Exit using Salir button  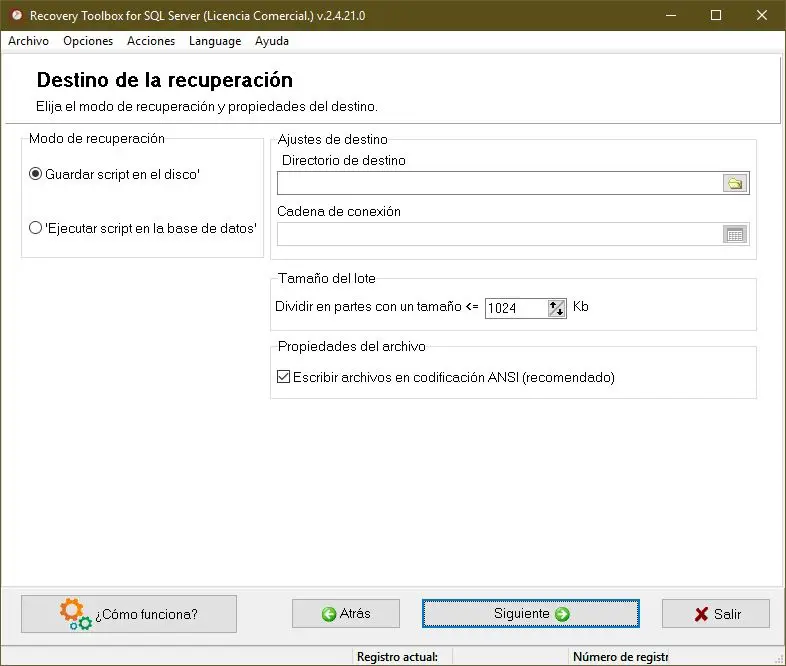[716, 614]
